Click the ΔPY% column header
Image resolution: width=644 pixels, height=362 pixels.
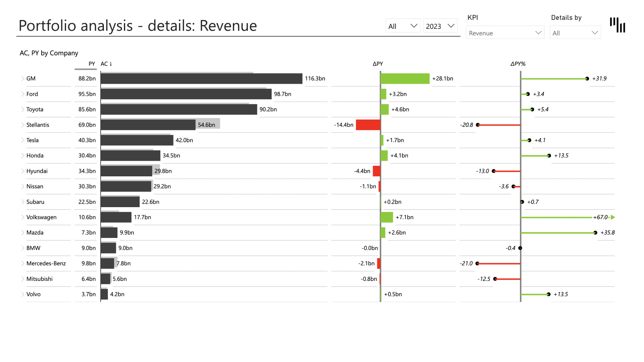pos(519,64)
